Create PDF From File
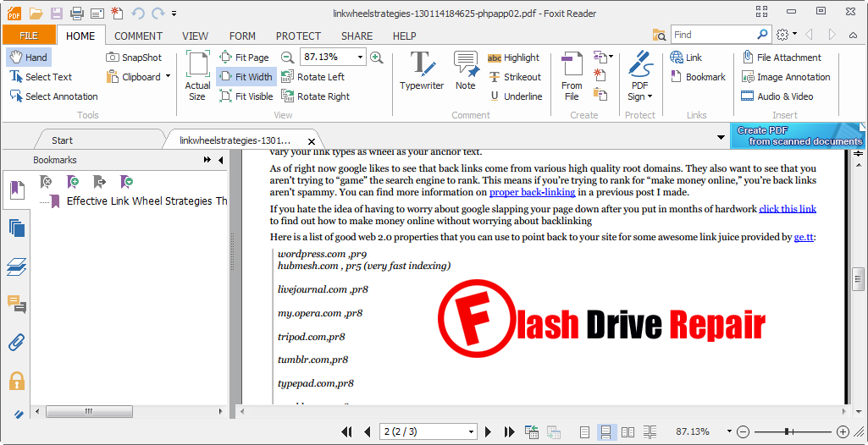This screenshot has width=868, height=445. pos(572,76)
